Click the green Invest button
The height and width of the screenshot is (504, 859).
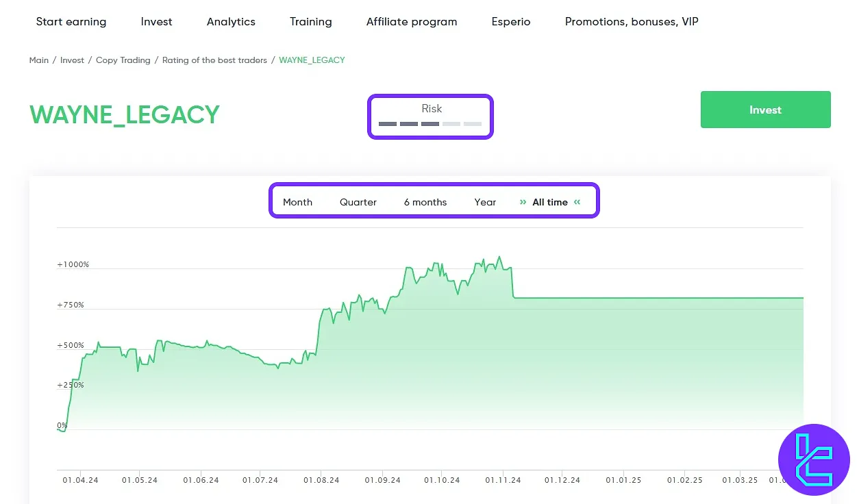tap(765, 110)
